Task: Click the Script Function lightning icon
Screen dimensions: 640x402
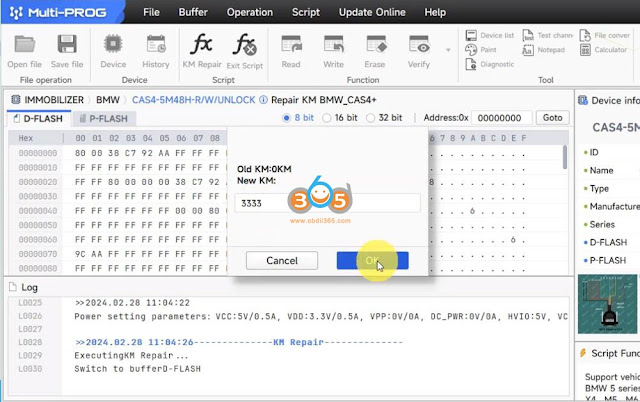Action: pos(583,353)
